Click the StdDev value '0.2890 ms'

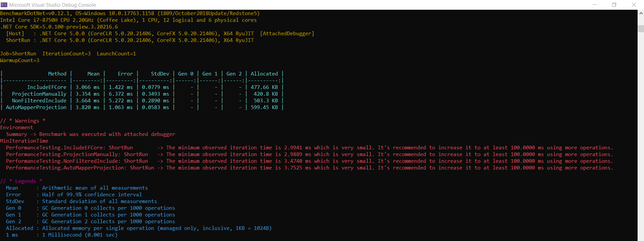[x=155, y=101]
